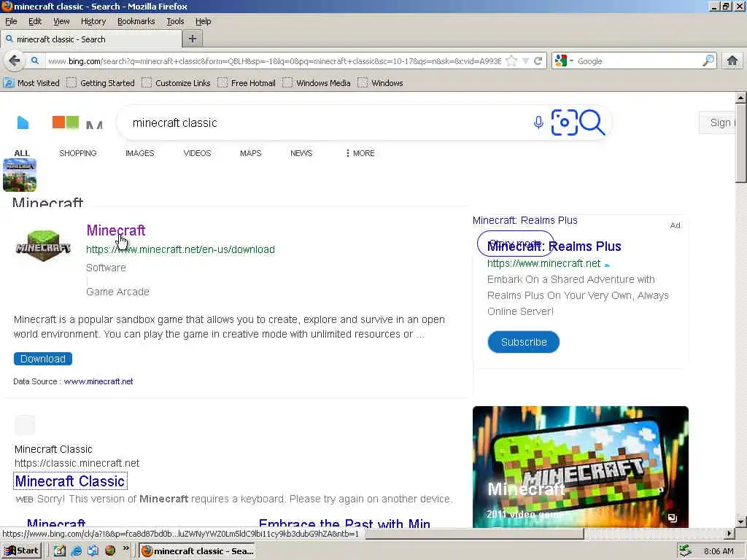Start voice search with microphone icon

(x=538, y=122)
